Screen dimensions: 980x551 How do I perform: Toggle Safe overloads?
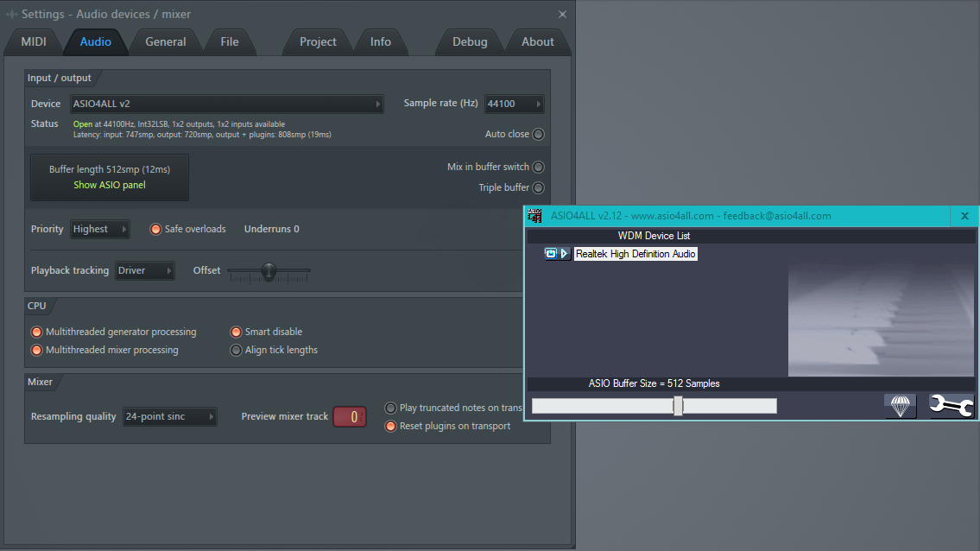(x=155, y=229)
